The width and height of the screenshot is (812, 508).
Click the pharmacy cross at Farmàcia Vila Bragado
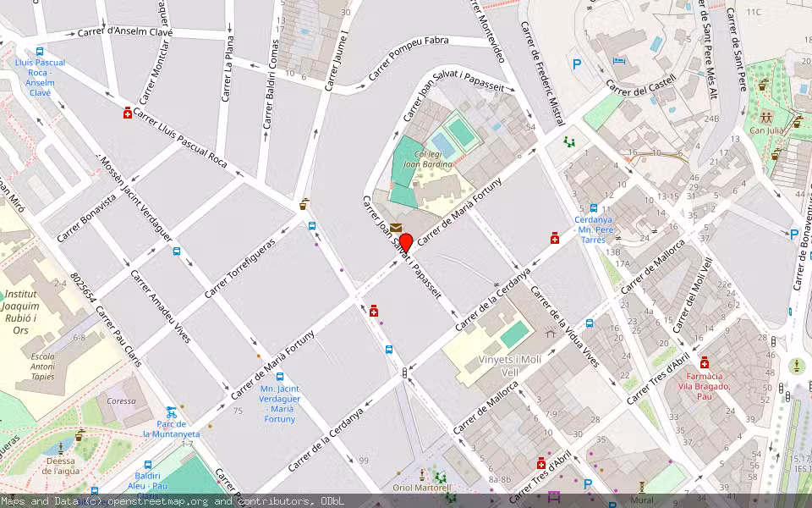pyautogui.click(x=705, y=363)
